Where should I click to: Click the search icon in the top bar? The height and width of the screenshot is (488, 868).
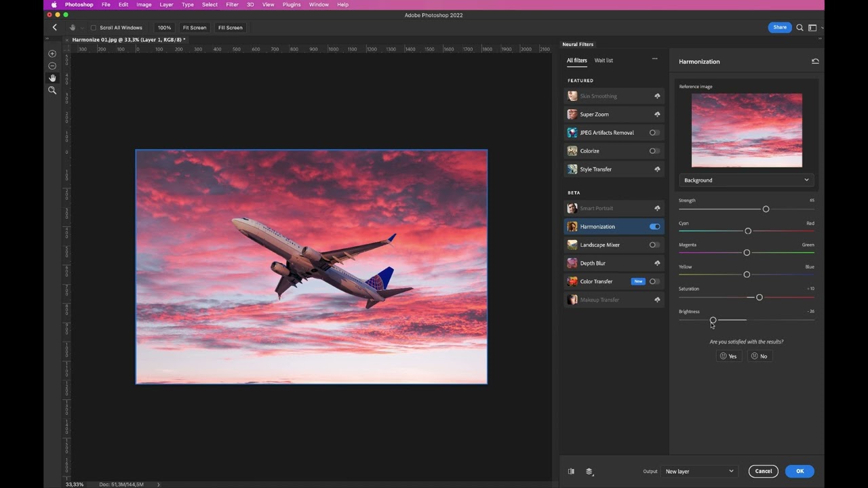point(800,27)
